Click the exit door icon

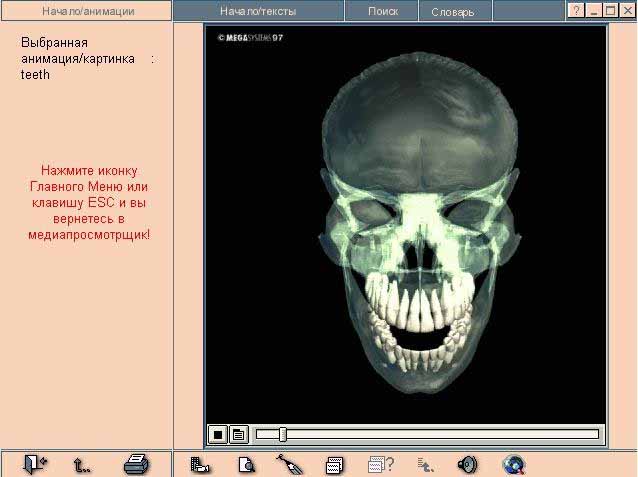coord(35,464)
